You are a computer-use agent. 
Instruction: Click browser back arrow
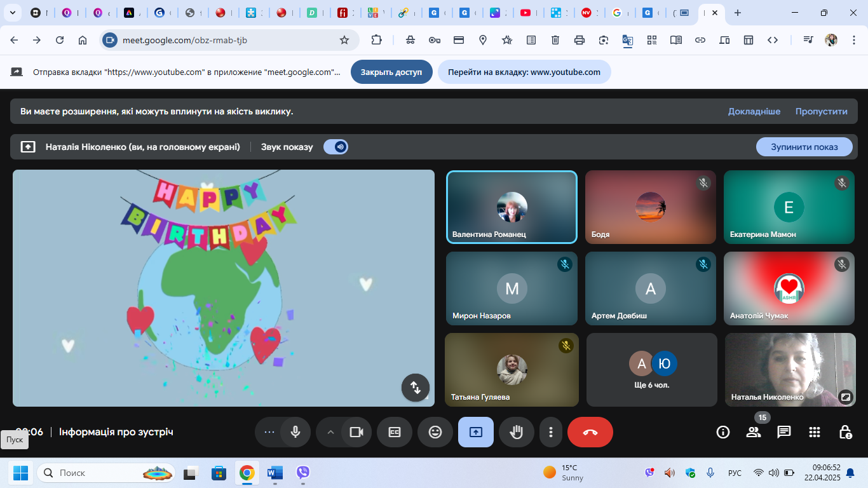pyautogui.click(x=14, y=40)
